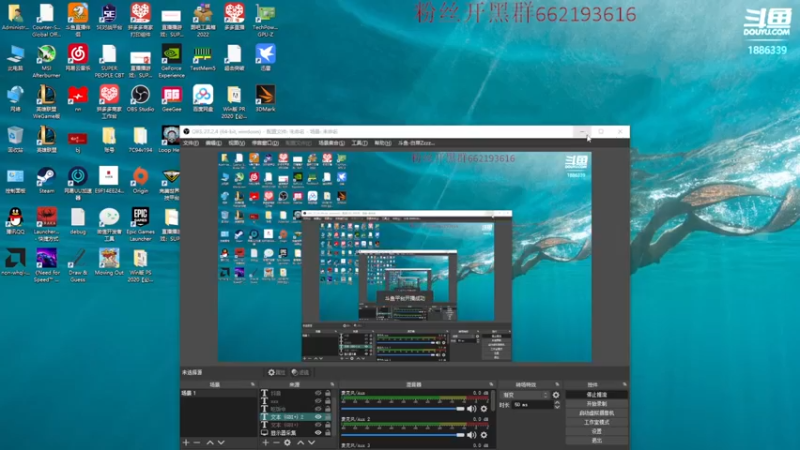Add a new scene with the plus icon
800x450 pixels.
click(186, 443)
